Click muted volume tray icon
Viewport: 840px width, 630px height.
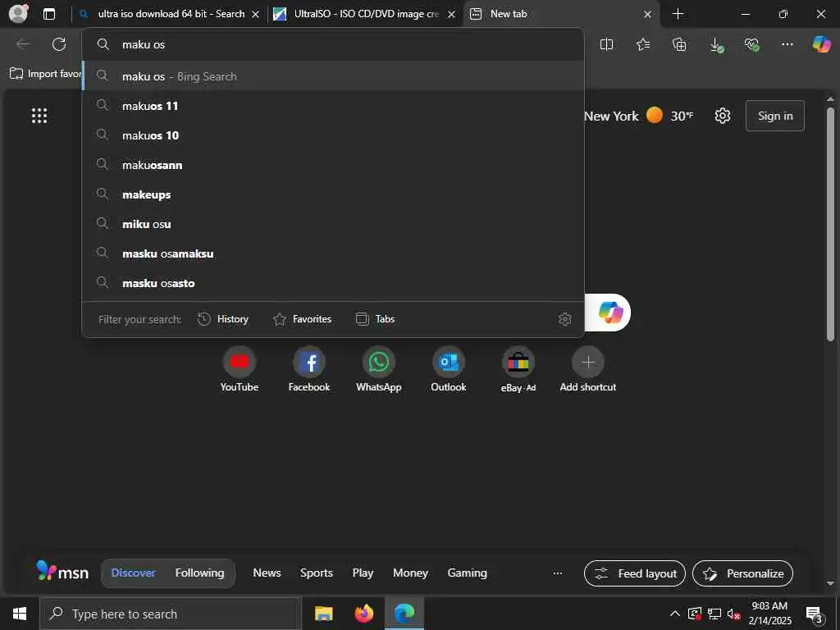coord(733,614)
